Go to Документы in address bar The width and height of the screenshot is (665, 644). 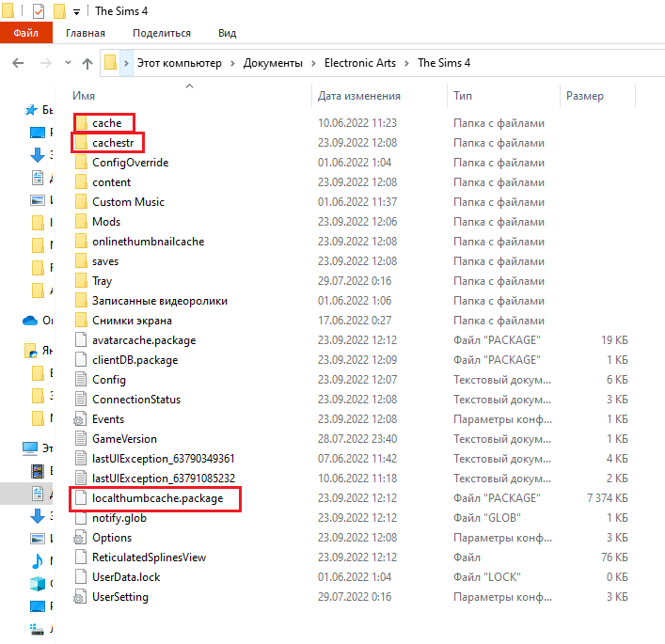[x=273, y=63]
